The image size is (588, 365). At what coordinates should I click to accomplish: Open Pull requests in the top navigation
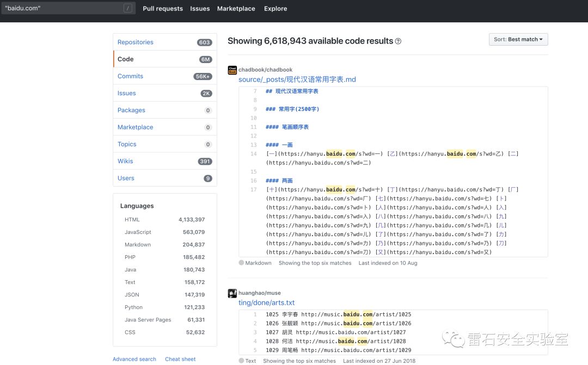coord(163,9)
